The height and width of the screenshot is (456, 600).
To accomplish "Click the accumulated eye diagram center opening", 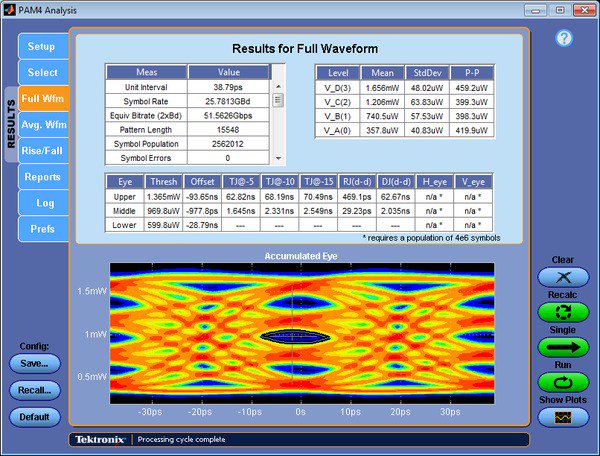I will point(295,339).
